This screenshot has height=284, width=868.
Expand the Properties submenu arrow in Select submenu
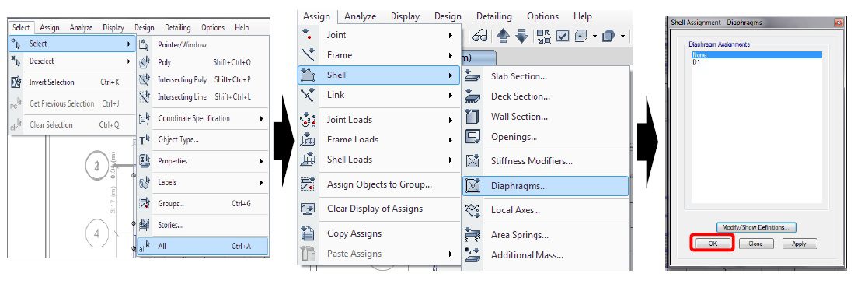click(x=261, y=161)
